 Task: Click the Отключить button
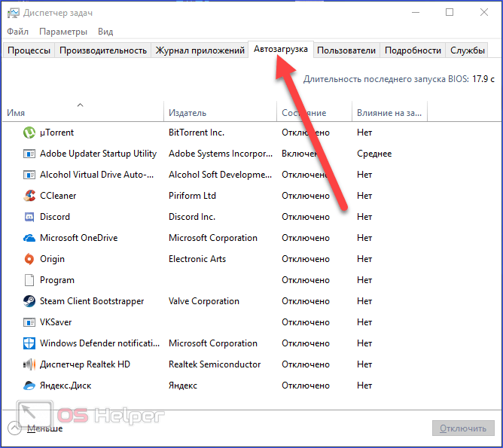(x=463, y=428)
